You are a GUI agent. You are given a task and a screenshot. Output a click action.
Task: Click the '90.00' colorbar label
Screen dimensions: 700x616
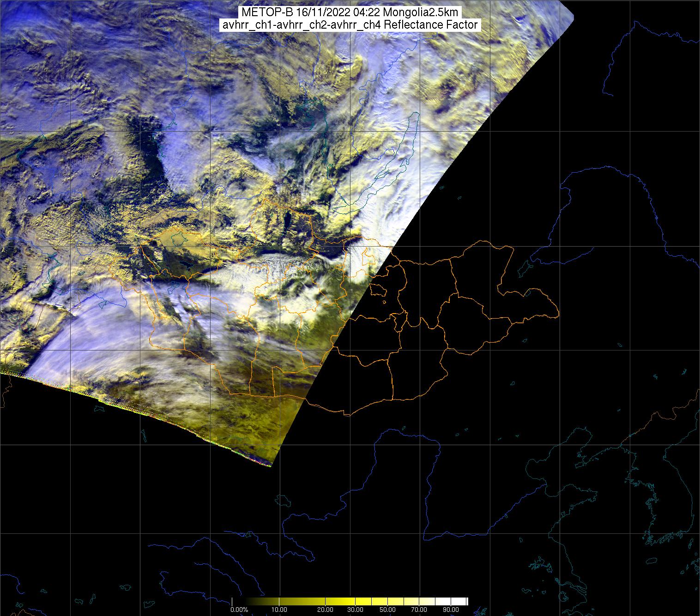[451, 610]
